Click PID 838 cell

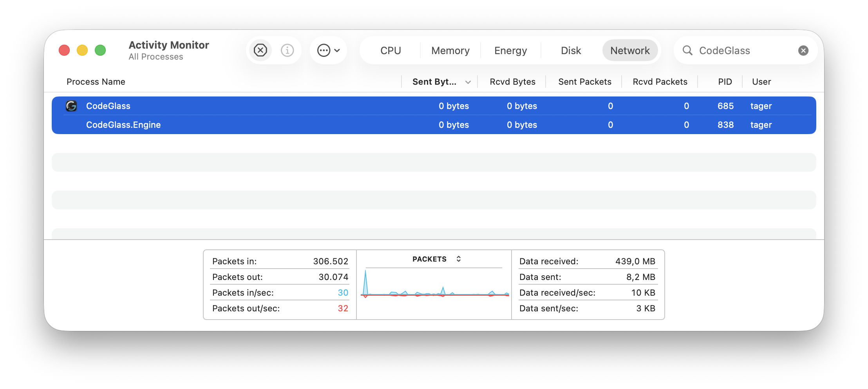point(725,125)
